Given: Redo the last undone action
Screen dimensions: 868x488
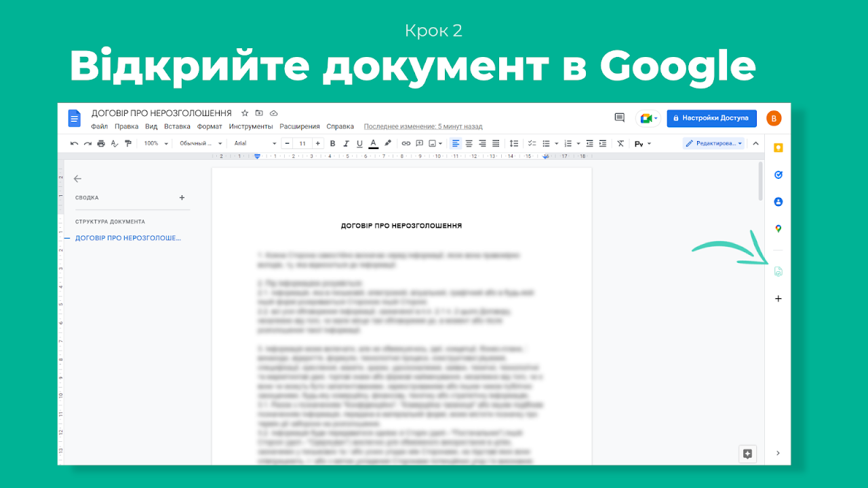Looking at the screenshot, I should click(87, 144).
